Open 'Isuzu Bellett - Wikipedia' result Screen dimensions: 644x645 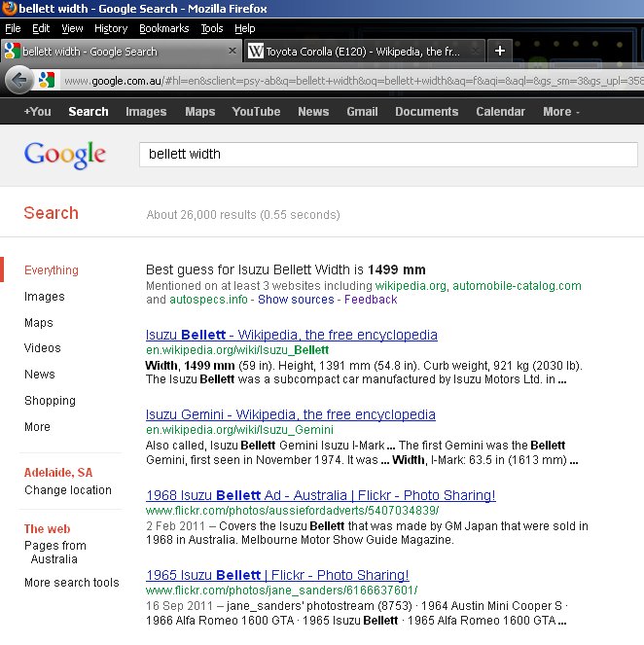coord(292,335)
